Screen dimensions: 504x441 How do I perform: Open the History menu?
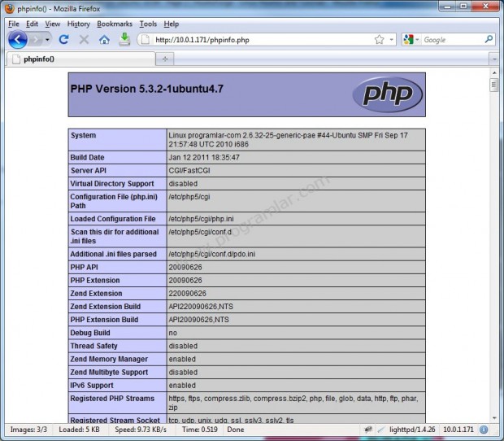click(x=79, y=24)
